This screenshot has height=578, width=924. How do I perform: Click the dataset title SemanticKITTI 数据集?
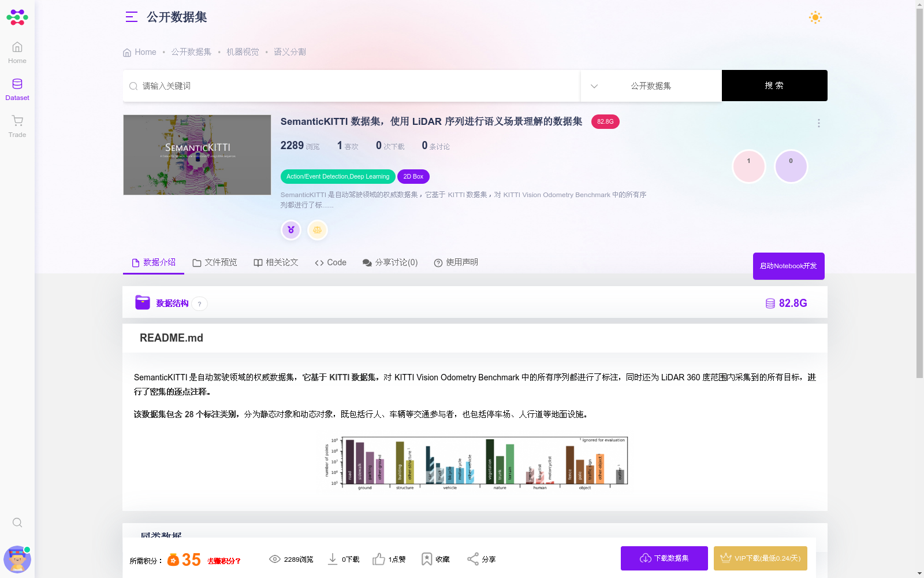coord(431,121)
